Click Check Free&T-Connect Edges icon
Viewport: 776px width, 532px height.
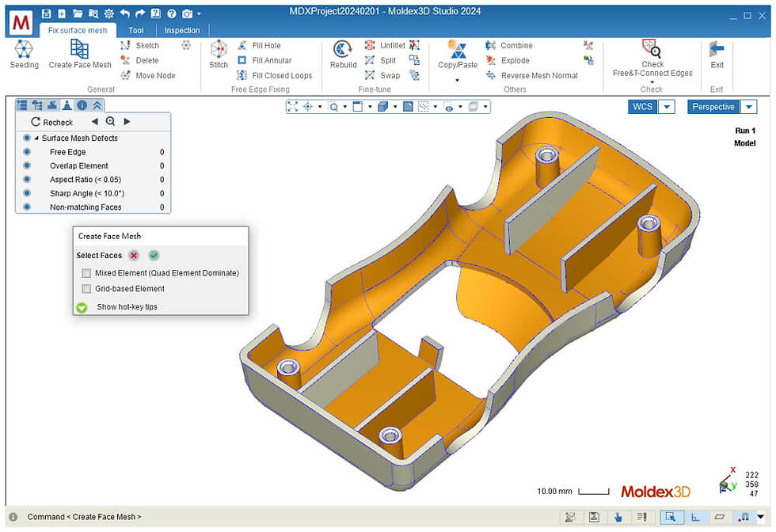tap(652, 48)
